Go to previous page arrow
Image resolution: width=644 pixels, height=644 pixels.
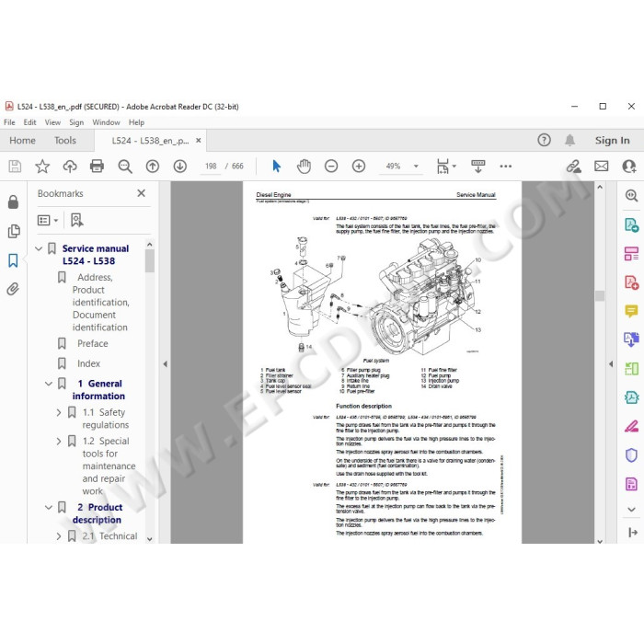153,167
